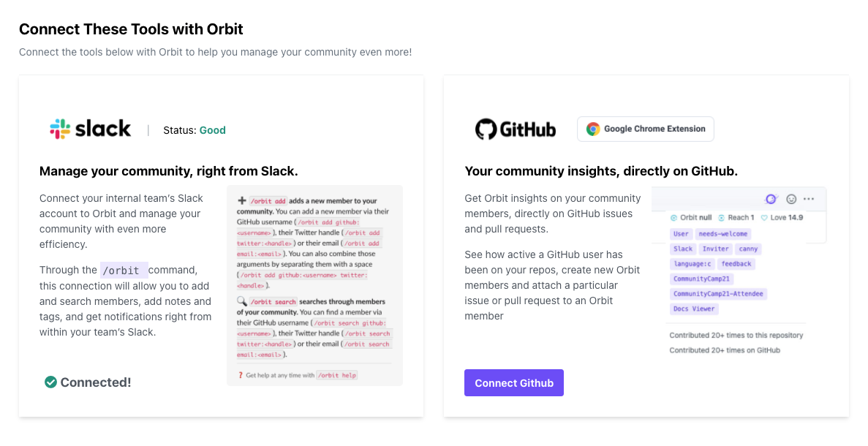Image resolution: width=868 pixels, height=446 pixels.
Task: Open the Google Chrome Extension button
Action: 646,129
